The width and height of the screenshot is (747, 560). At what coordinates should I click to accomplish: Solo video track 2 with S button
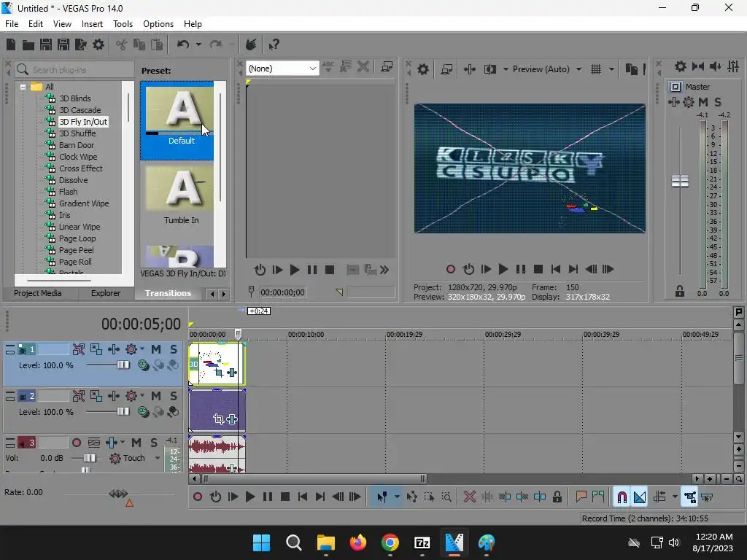tap(174, 396)
